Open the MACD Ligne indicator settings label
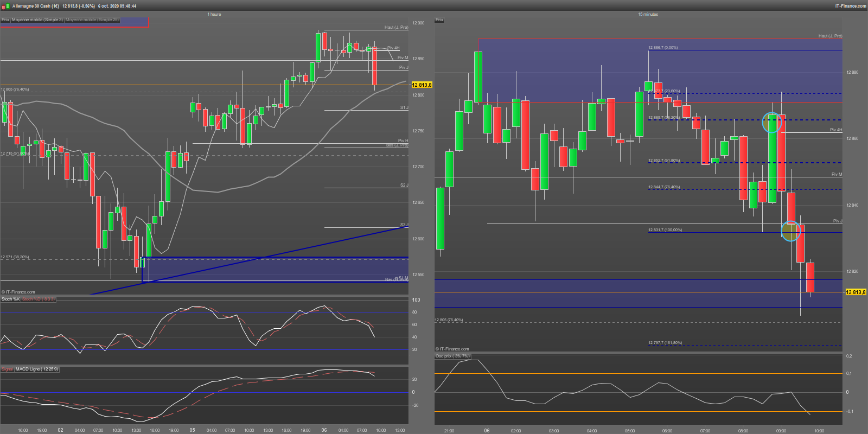Screen dimensions: 868x434 coord(36,369)
